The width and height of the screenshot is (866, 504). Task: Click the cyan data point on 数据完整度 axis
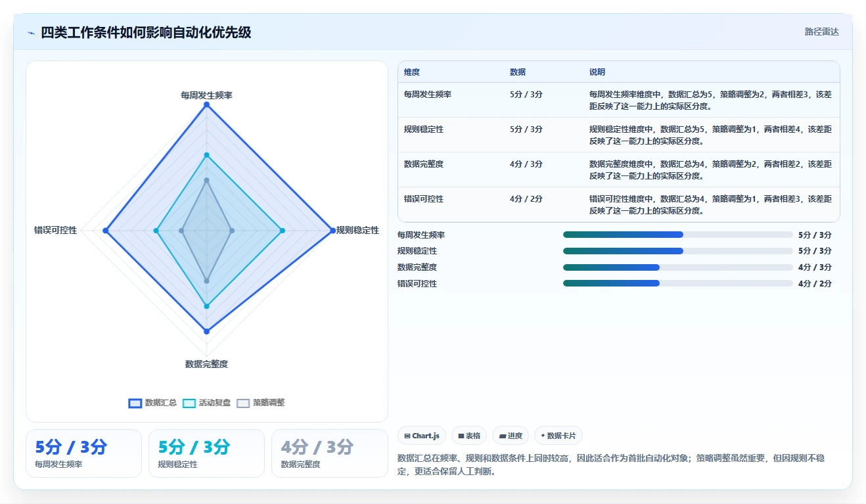click(x=206, y=306)
